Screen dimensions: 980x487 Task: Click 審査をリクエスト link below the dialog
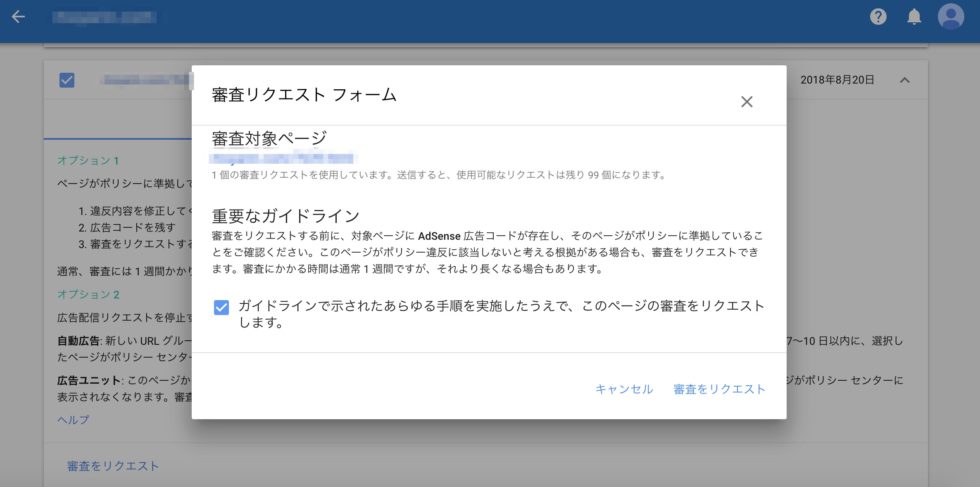pos(113,466)
